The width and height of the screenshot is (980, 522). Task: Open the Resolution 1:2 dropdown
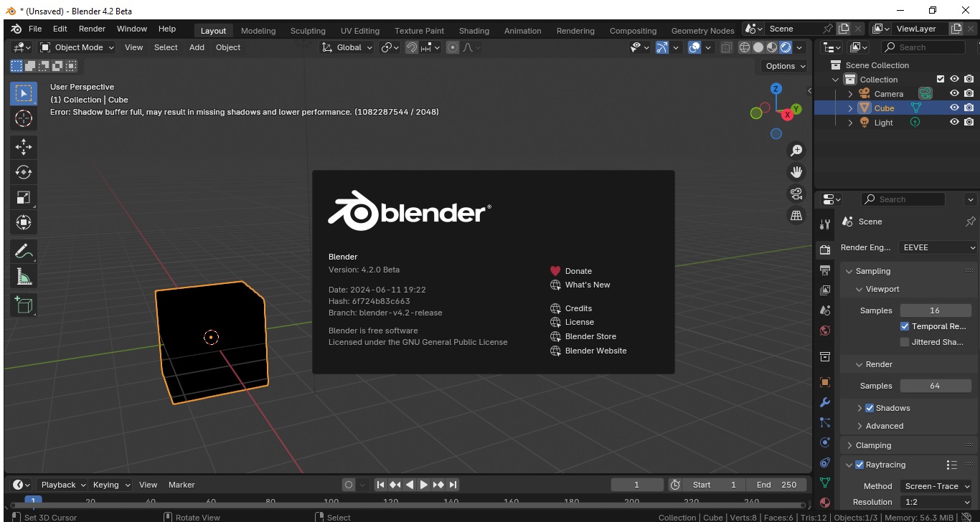coord(936,502)
